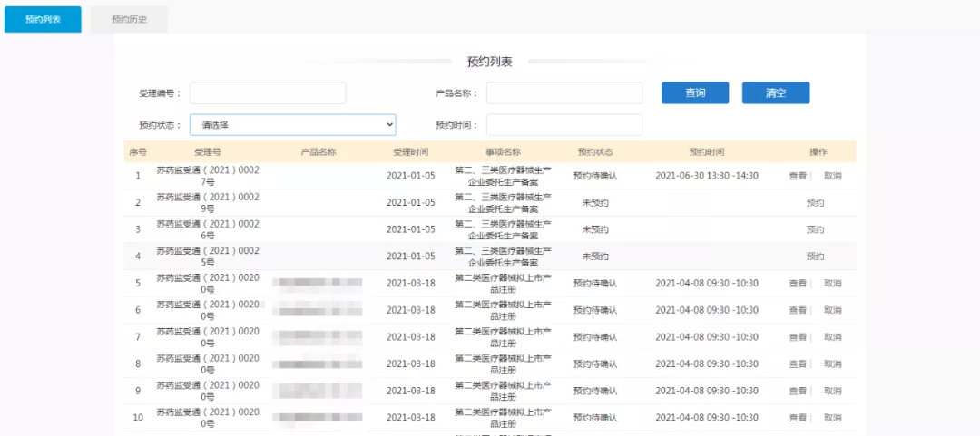Viewport: 980px width, 436px height.
Task: Cancel the appointment in row 6
Action: click(832, 310)
